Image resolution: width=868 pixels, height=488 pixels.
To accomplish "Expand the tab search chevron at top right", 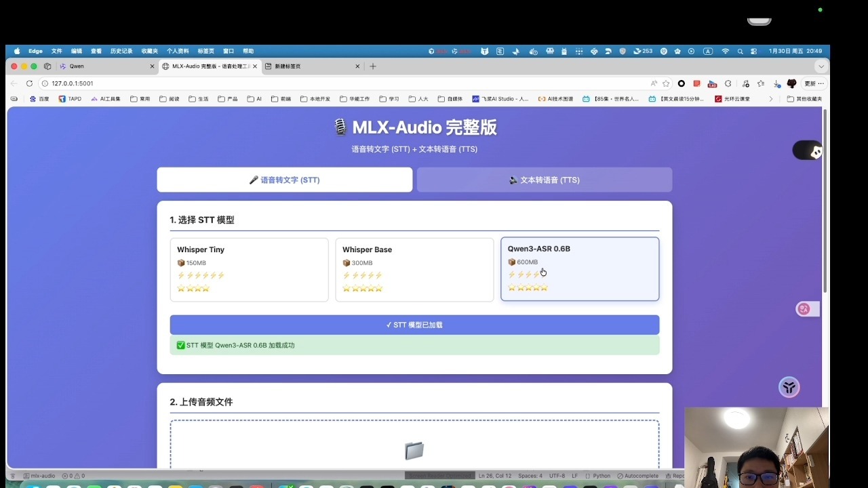I will (821, 66).
